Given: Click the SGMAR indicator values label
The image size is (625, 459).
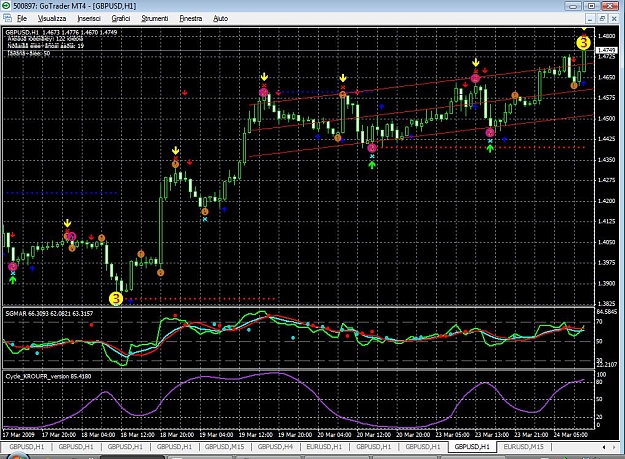Looking at the screenshot, I should pyautogui.click(x=49, y=314).
